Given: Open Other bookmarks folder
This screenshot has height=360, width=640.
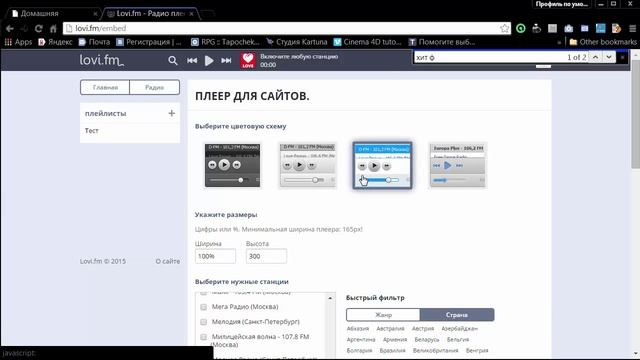Looking at the screenshot, I should (x=603, y=42).
